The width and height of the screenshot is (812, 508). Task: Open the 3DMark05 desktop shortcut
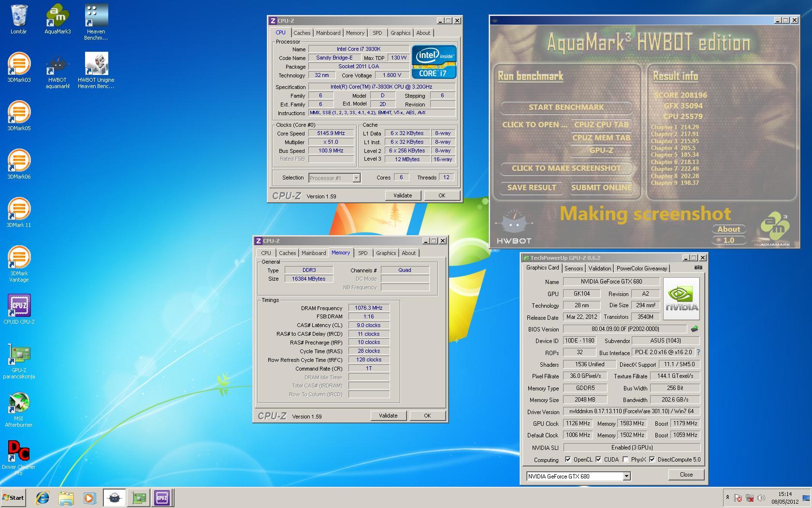tap(18, 116)
